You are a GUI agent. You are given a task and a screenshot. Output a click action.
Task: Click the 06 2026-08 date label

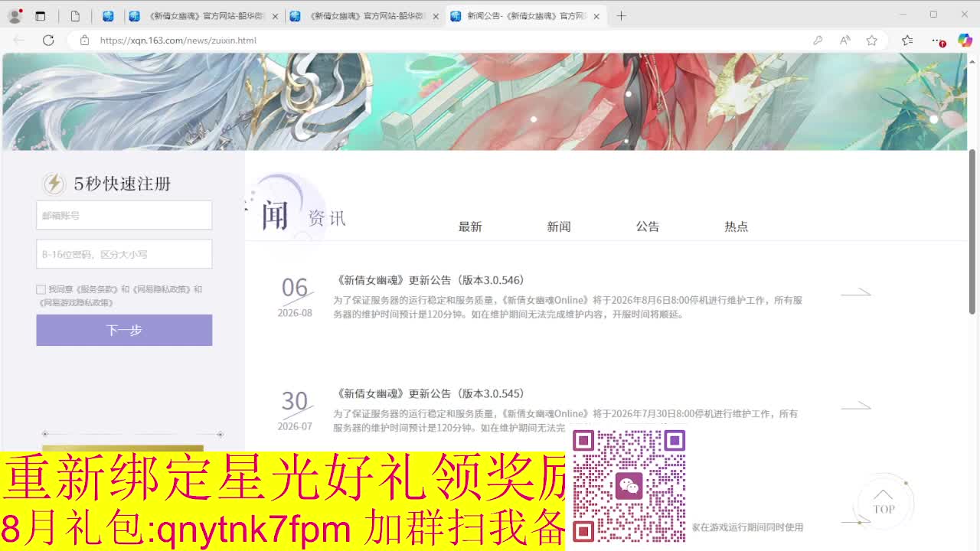click(x=295, y=297)
